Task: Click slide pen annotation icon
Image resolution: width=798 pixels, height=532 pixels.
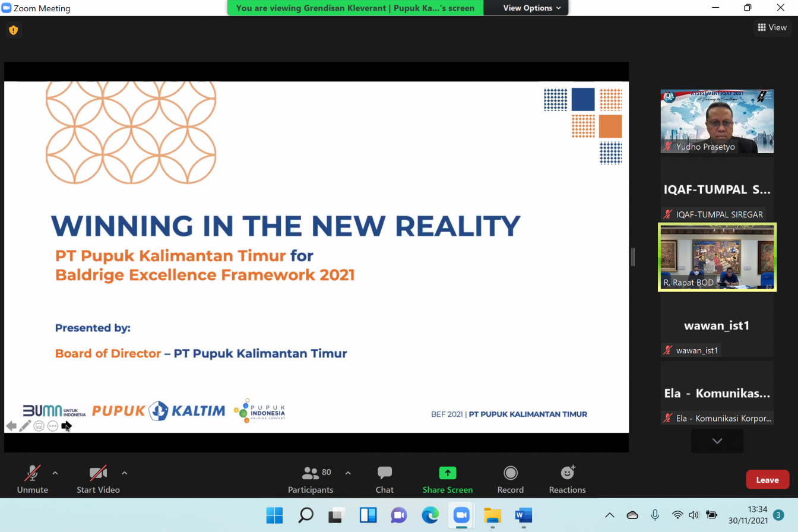Action: tap(25, 426)
